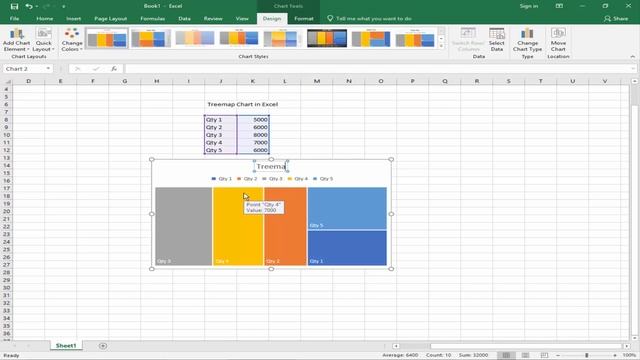Click the Share button
Image resolution: width=640 pixels, height=360 pixels.
click(x=616, y=18)
